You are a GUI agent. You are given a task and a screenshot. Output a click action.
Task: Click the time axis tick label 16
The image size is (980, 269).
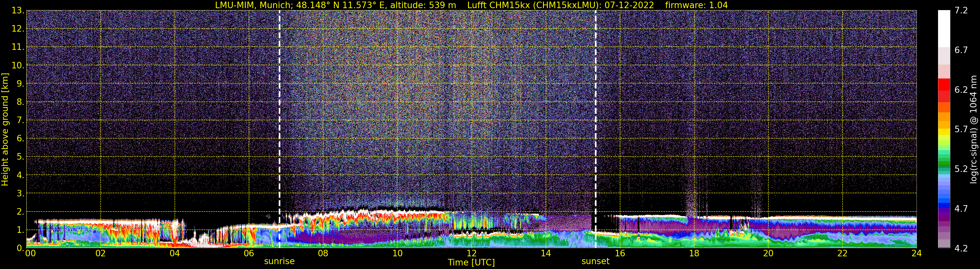(x=620, y=253)
